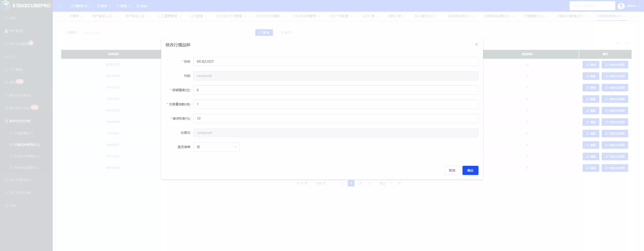Viewport: 644px width, 251px height.
Task: Go to pagination page 2
Action: pyautogui.click(x=360, y=183)
